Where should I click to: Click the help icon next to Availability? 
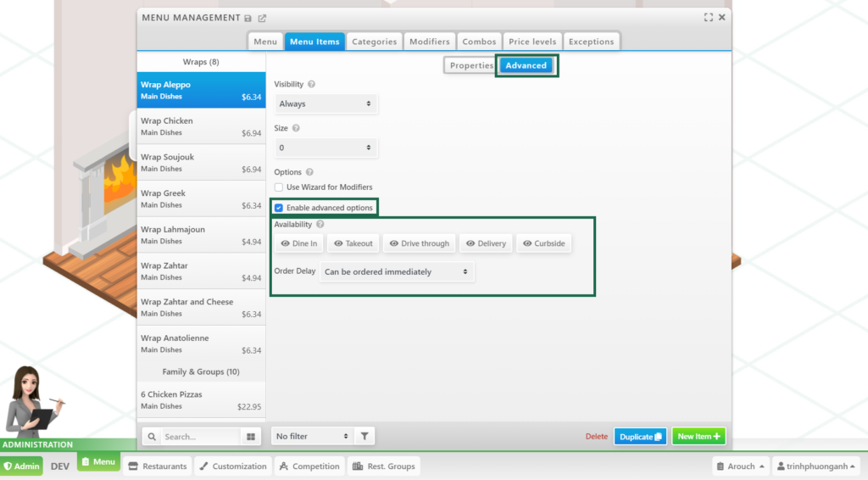[320, 225]
